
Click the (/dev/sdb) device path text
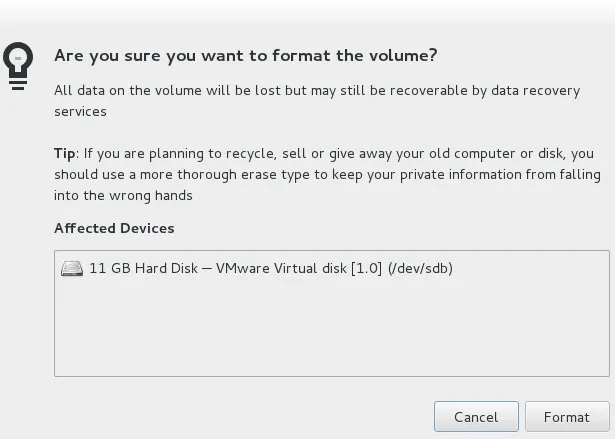click(420, 269)
